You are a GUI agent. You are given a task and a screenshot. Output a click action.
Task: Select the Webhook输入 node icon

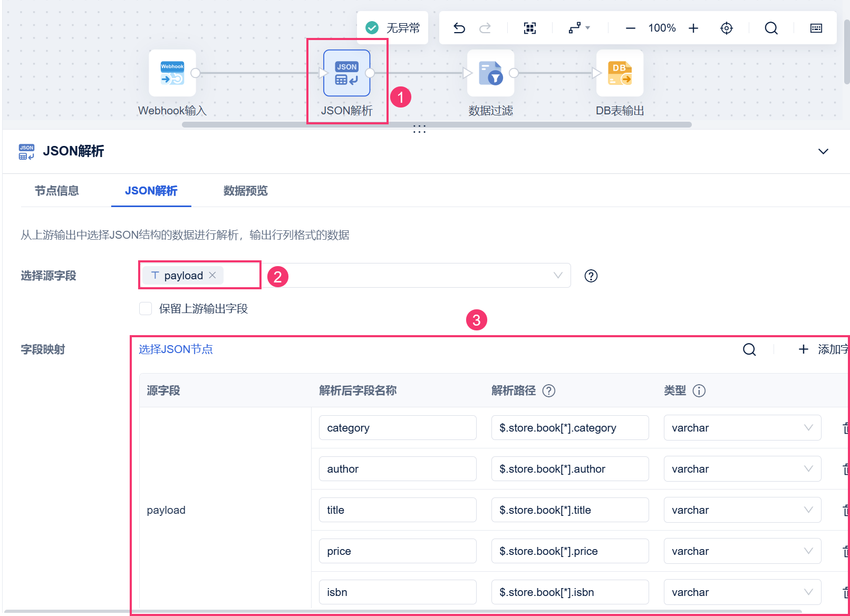coord(172,73)
